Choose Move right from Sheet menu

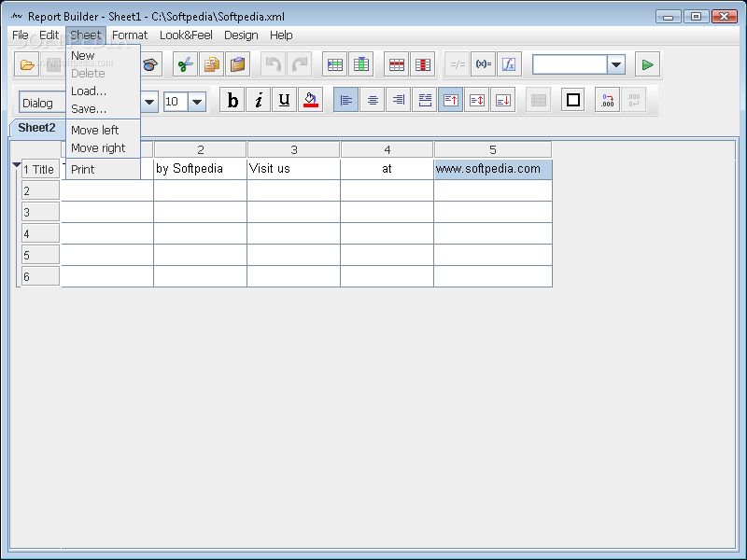pyautogui.click(x=103, y=148)
